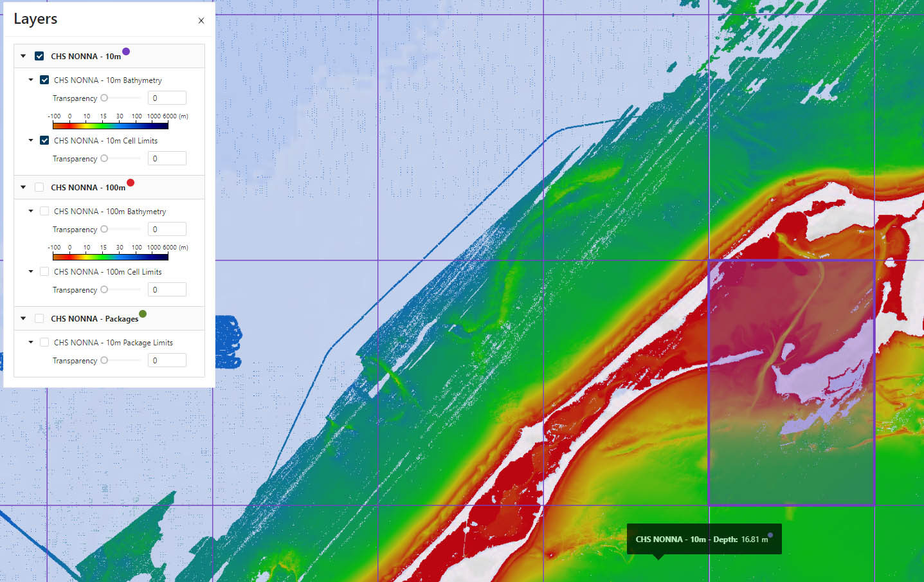
Task: Collapse the CHS NONNA - Packages group
Action: 23,318
